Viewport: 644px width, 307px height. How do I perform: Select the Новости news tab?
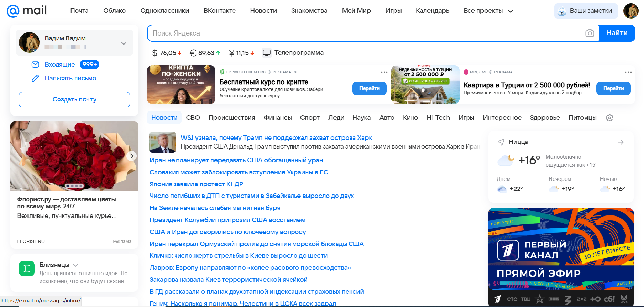[165, 118]
